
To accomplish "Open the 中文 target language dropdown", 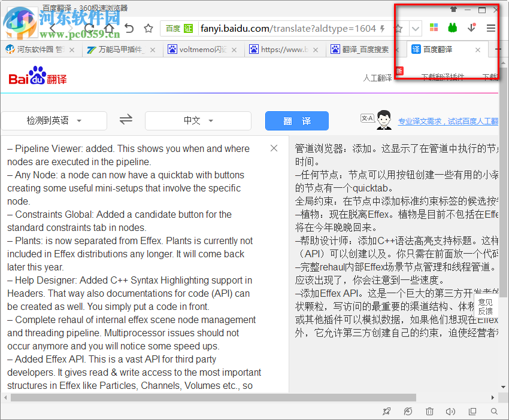I will pos(198,120).
